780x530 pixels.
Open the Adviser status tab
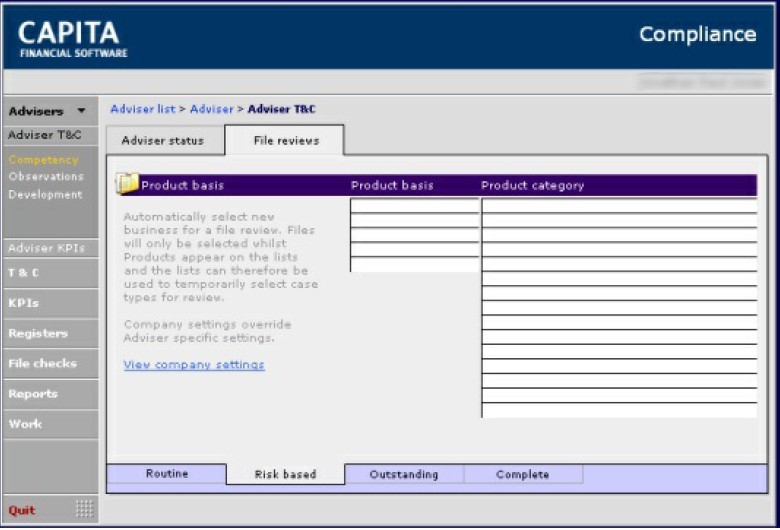(x=162, y=141)
